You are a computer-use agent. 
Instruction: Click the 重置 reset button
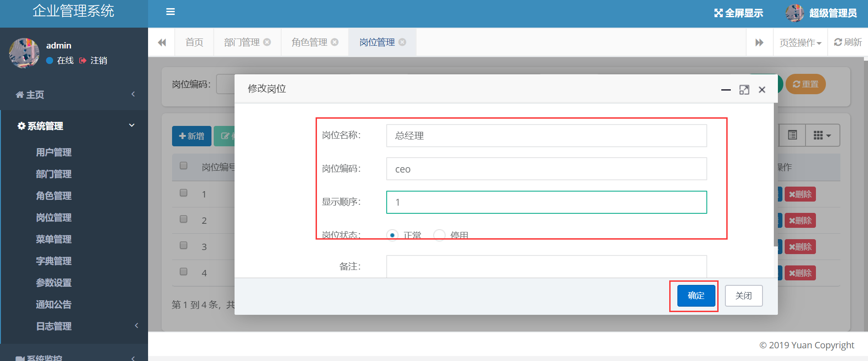[806, 84]
